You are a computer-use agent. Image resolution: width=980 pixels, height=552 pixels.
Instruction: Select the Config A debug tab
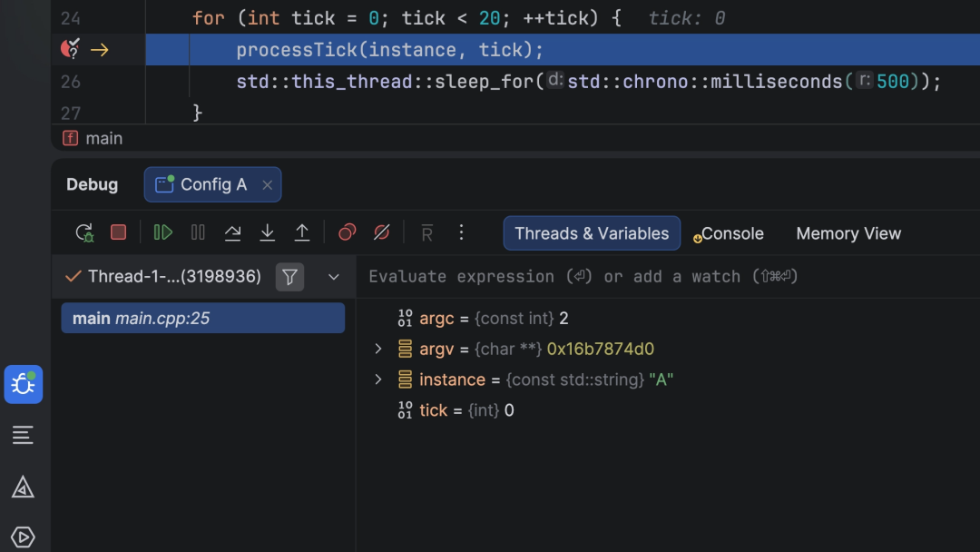(212, 184)
